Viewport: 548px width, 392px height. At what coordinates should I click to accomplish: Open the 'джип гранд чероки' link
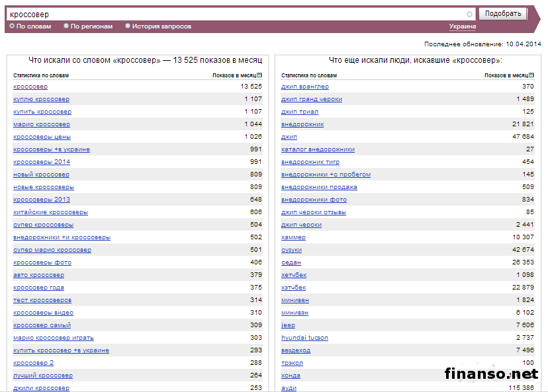(311, 99)
